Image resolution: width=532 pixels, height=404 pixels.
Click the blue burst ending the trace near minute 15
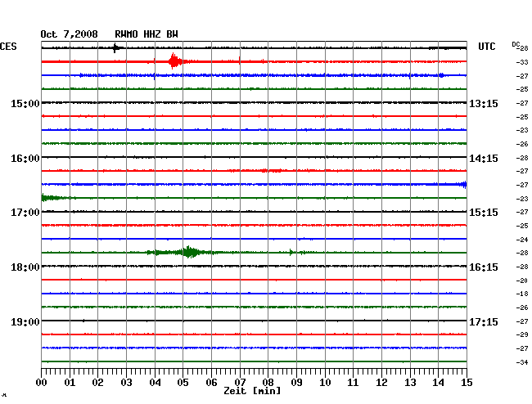[x=463, y=184]
